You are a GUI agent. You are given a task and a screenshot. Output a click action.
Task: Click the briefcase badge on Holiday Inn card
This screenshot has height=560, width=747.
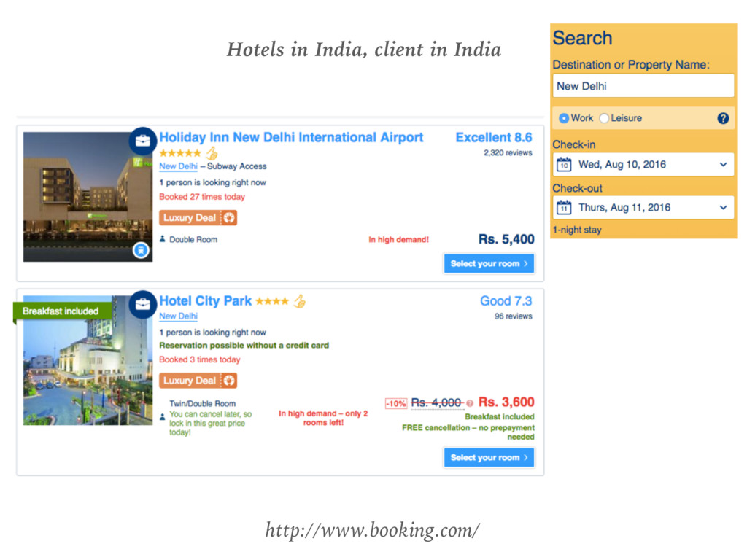(x=142, y=141)
